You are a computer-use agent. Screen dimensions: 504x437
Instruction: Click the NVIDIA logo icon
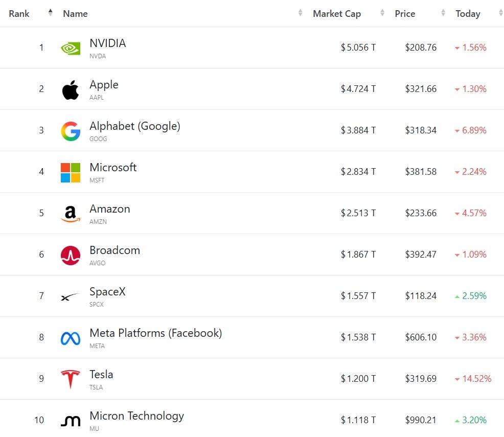(x=71, y=49)
